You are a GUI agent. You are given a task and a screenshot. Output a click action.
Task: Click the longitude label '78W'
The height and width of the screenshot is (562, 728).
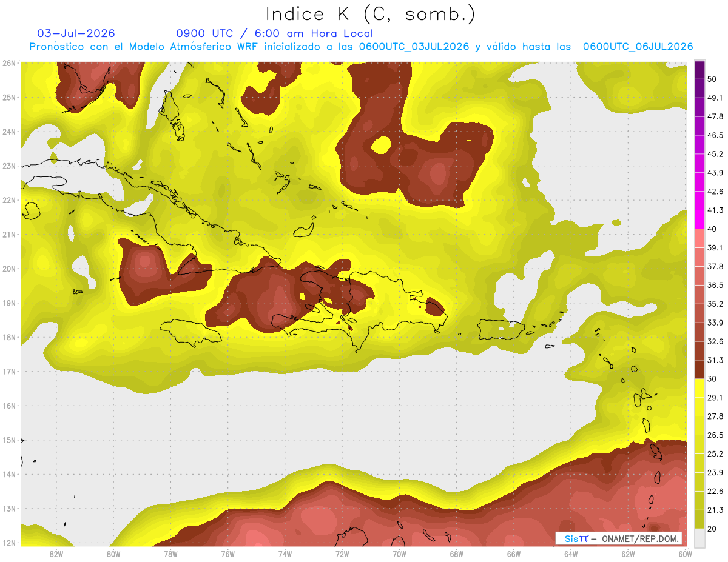coord(170,554)
